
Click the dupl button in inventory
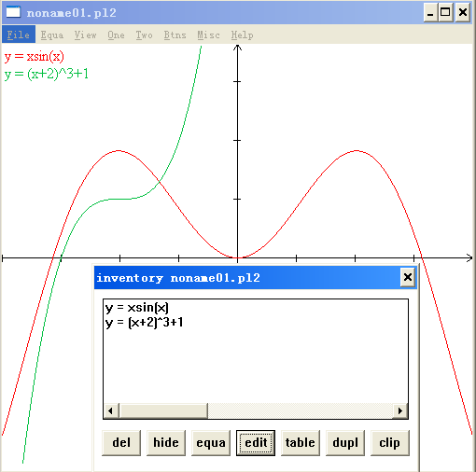point(345,443)
